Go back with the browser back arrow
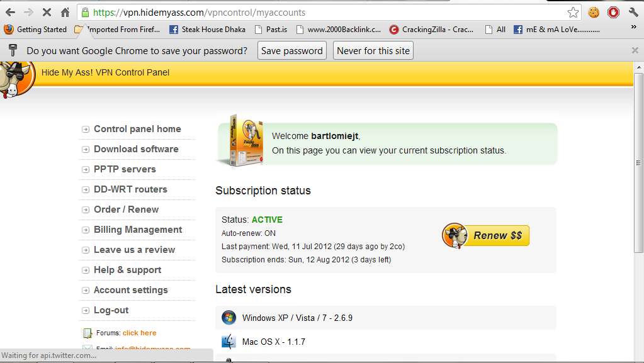644x363 pixels. (x=10, y=13)
